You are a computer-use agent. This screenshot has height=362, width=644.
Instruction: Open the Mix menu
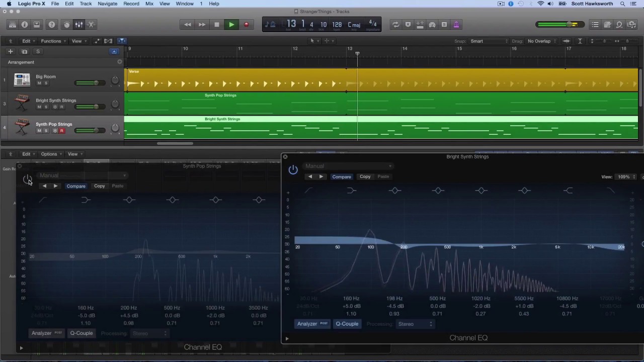coord(149,4)
